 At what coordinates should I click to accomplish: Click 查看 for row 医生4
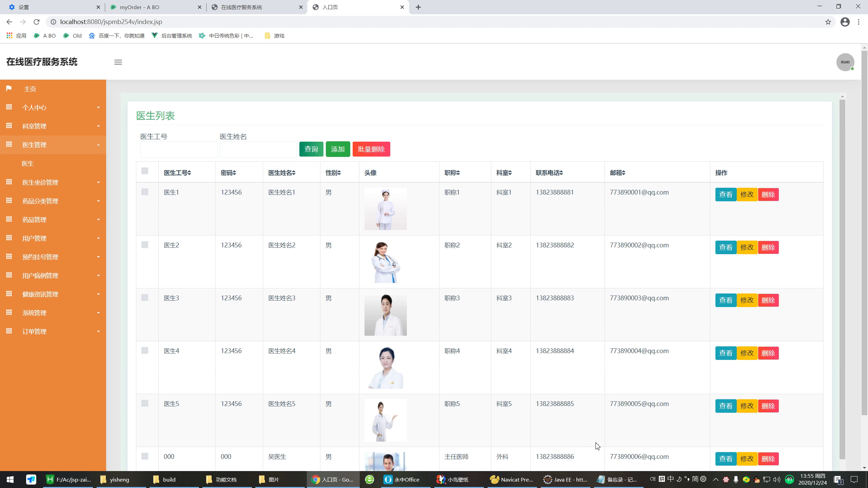click(x=726, y=353)
